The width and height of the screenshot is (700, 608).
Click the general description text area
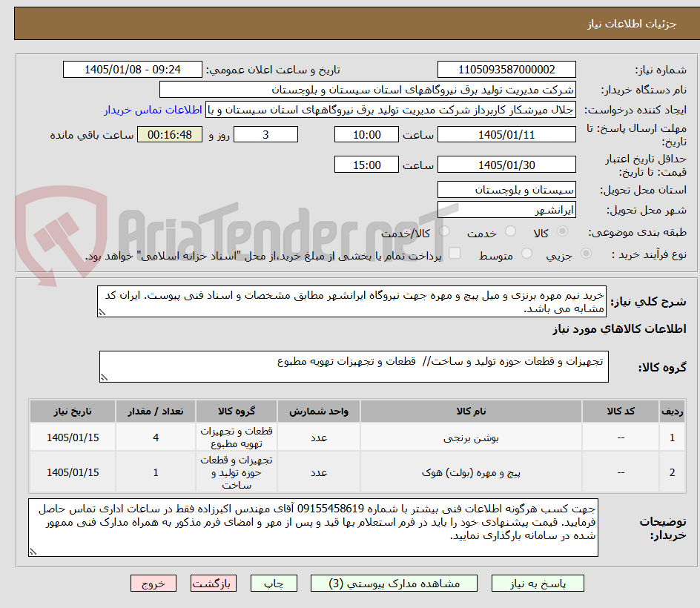tap(351, 302)
